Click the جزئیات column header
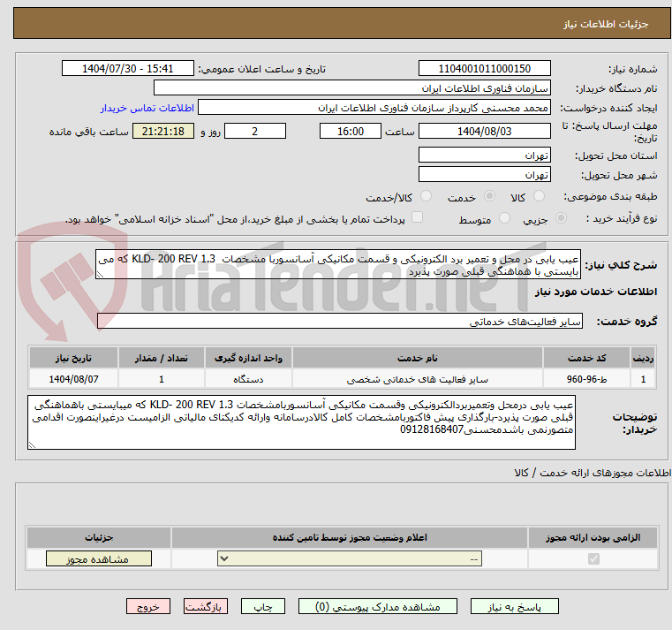Screen dimensions: 672x630 99,537
